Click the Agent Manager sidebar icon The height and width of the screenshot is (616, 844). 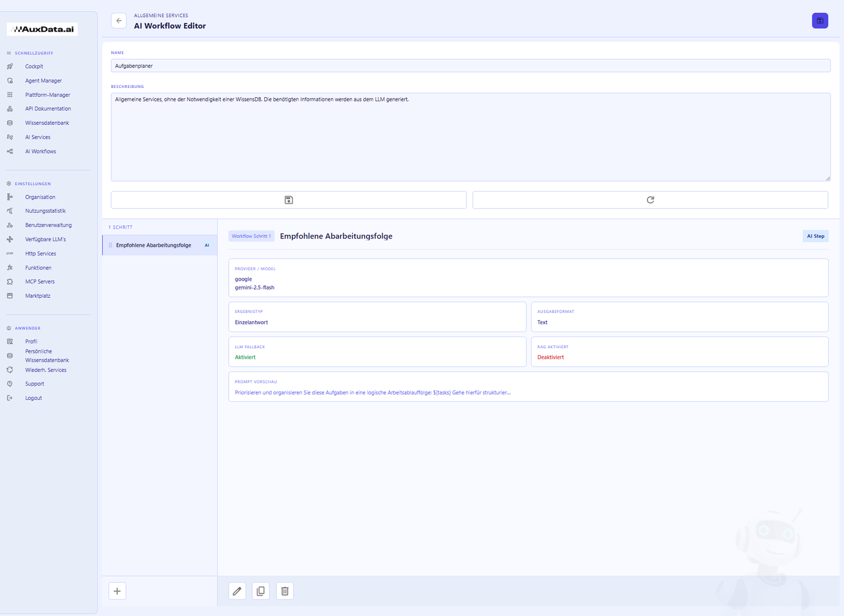pyautogui.click(x=10, y=80)
